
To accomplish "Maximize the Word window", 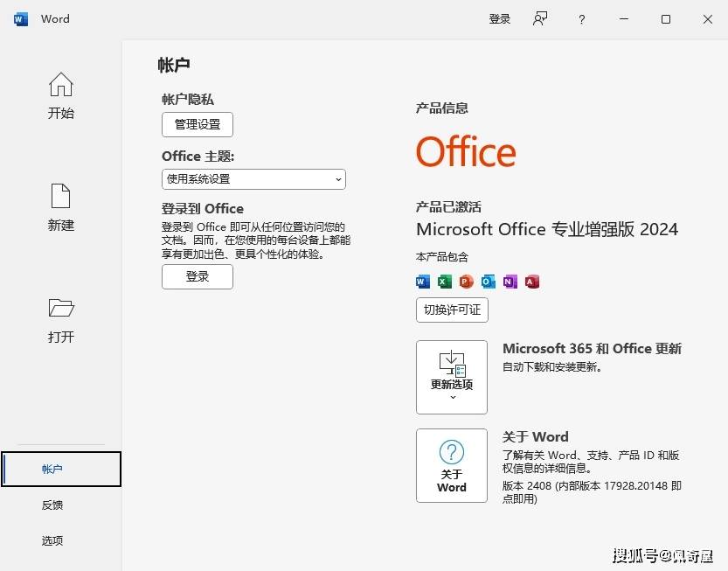I will pos(666,19).
